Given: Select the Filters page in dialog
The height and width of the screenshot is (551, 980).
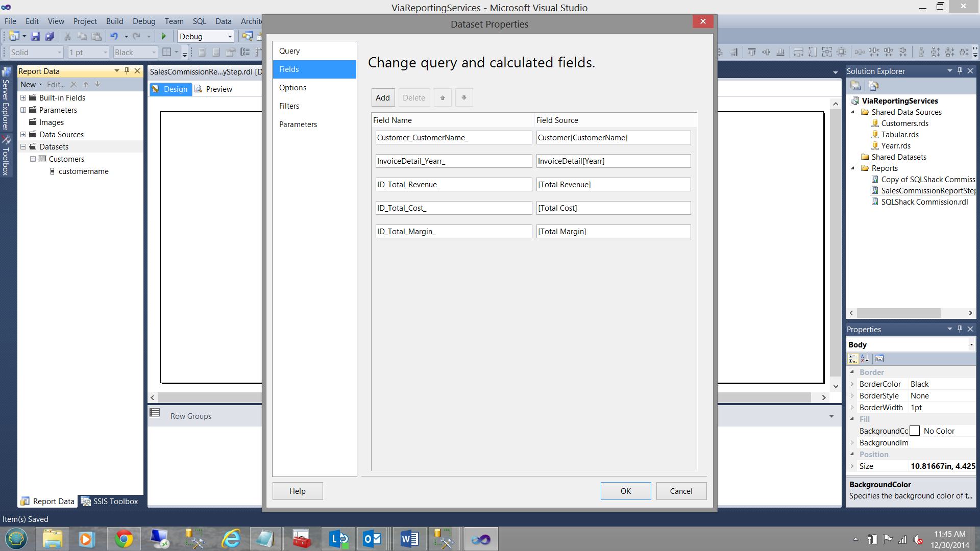Looking at the screenshot, I should [x=289, y=106].
